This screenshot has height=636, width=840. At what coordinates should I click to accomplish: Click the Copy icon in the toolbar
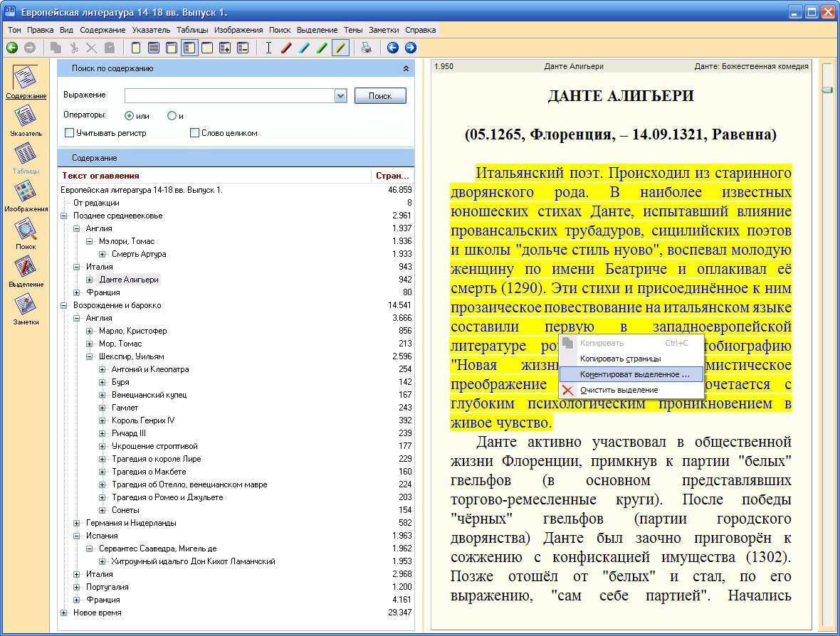pyautogui.click(x=56, y=48)
